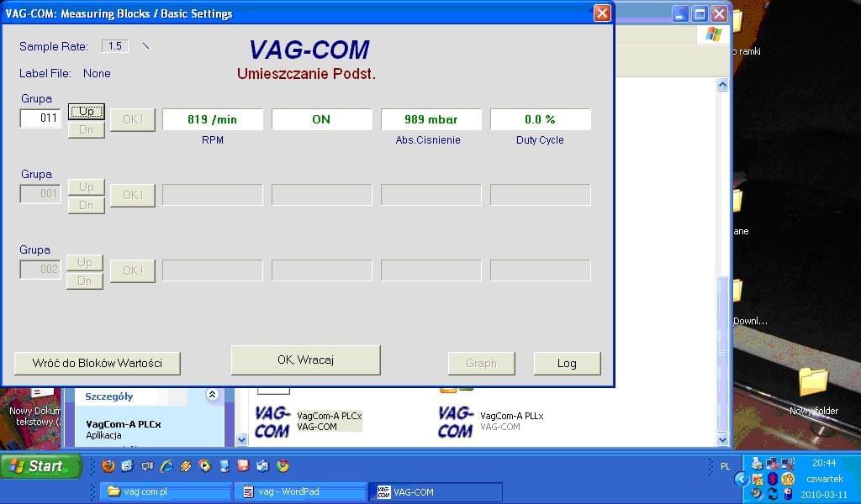Click the Dn button for Grupa 011
The width and height of the screenshot is (861, 504).
click(x=87, y=130)
